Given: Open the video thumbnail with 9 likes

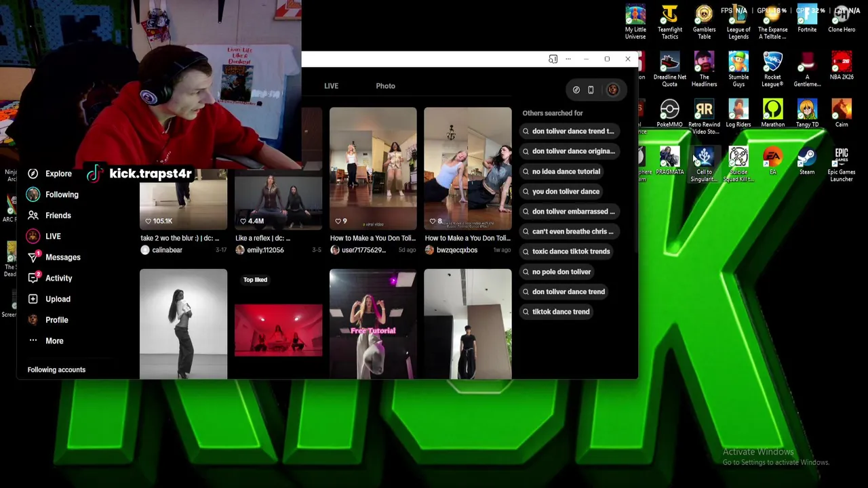Looking at the screenshot, I should point(373,168).
